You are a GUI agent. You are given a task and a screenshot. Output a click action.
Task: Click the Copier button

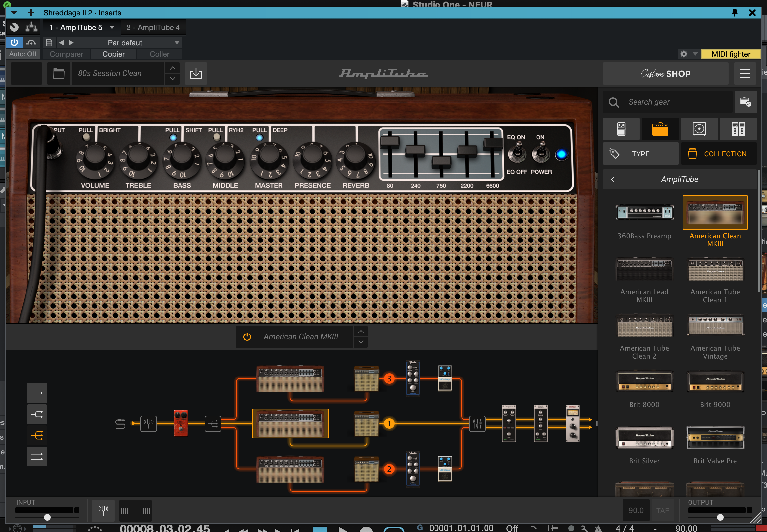114,54
